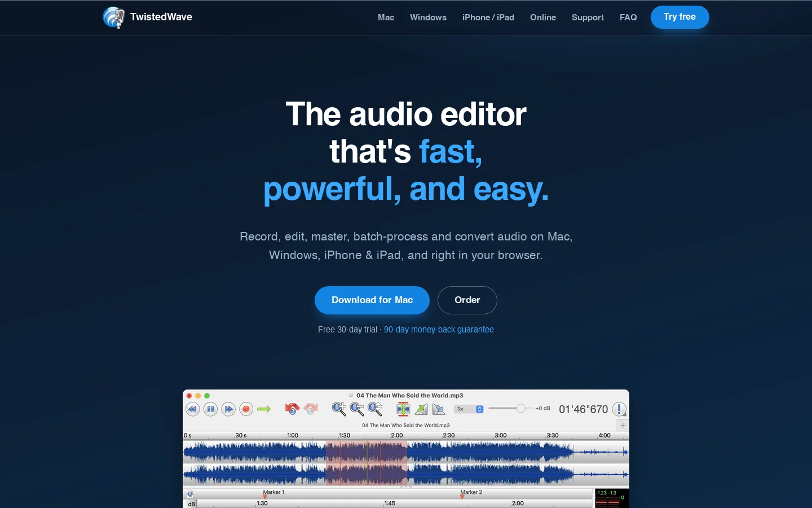
Task: Zoom in with the plus magnifier icon
Action: click(339, 409)
